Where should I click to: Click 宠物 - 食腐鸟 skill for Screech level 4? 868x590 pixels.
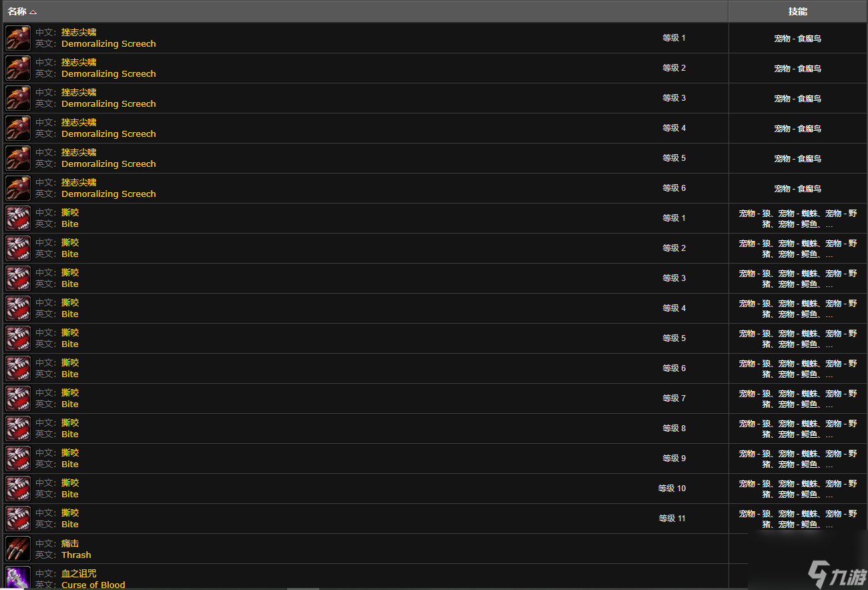798,129
